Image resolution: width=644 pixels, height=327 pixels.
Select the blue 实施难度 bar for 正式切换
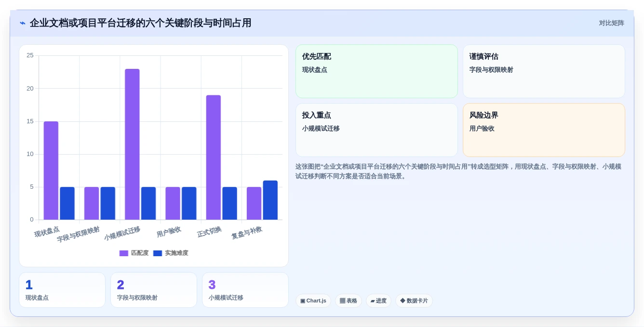coord(230,203)
